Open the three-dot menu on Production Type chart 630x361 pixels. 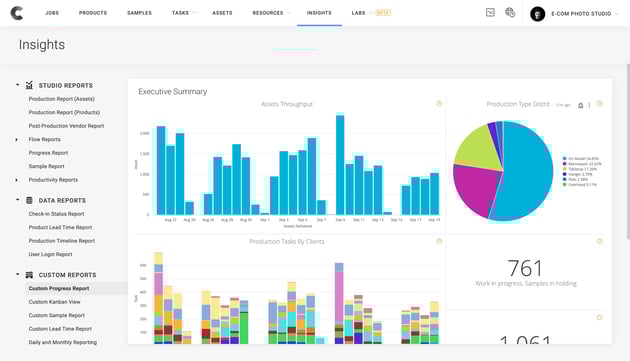589,105
